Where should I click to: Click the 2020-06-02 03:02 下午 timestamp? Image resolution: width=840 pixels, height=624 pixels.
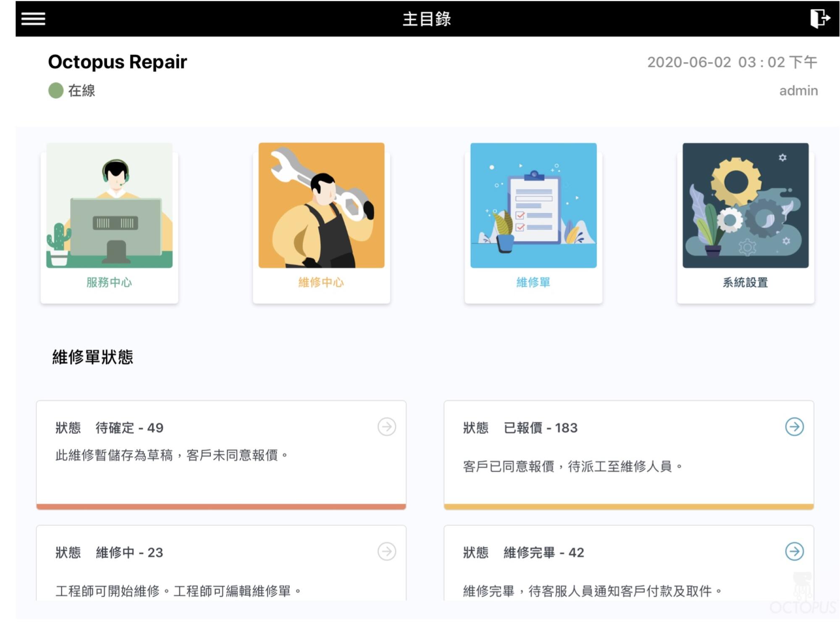pos(732,62)
